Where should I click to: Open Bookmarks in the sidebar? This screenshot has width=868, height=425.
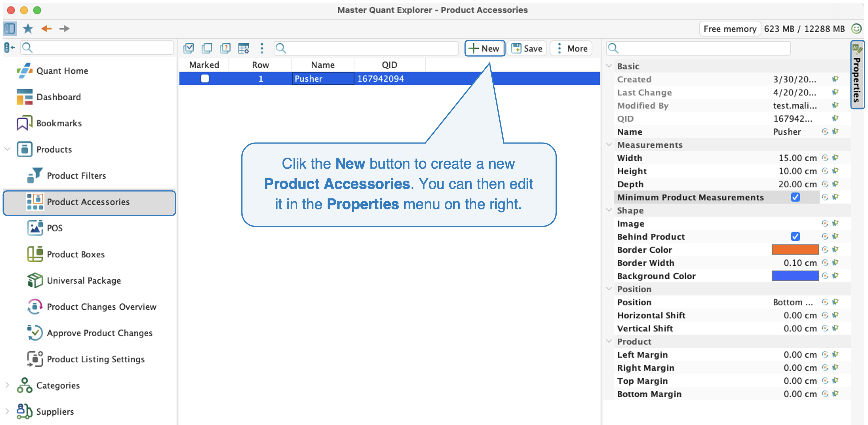pyautogui.click(x=49, y=123)
